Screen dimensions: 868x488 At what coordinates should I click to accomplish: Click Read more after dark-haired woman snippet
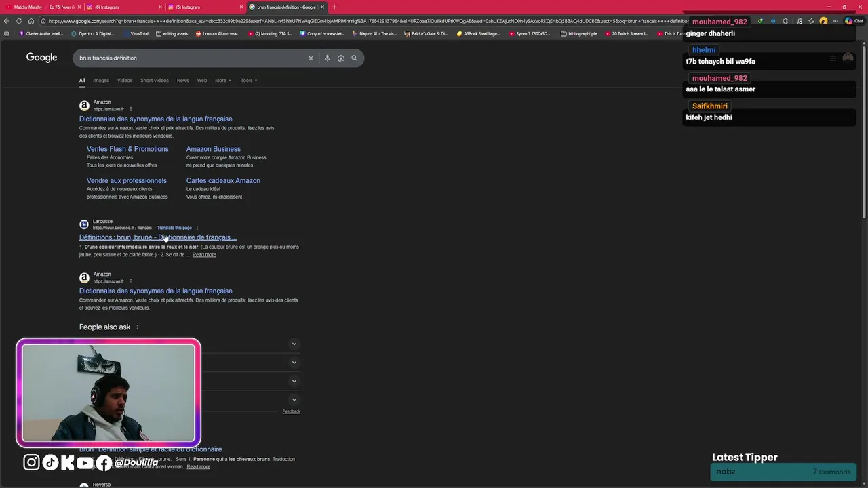point(199,467)
